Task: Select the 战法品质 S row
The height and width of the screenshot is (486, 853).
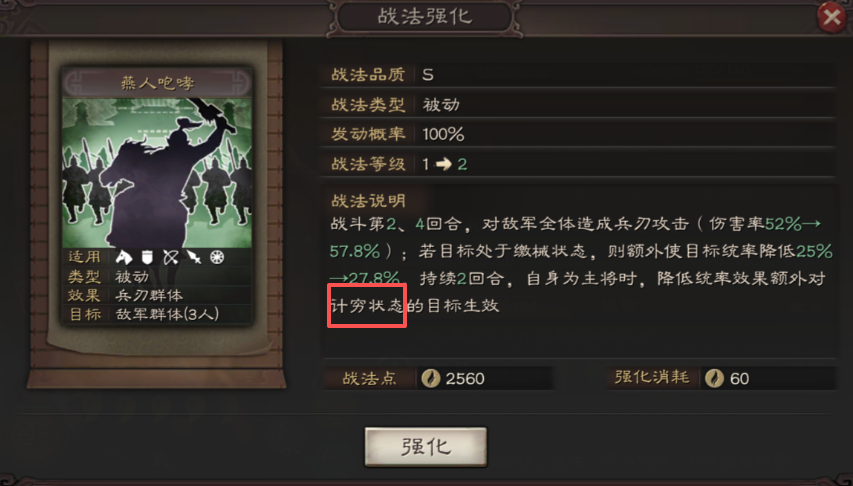Action: click(578, 75)
